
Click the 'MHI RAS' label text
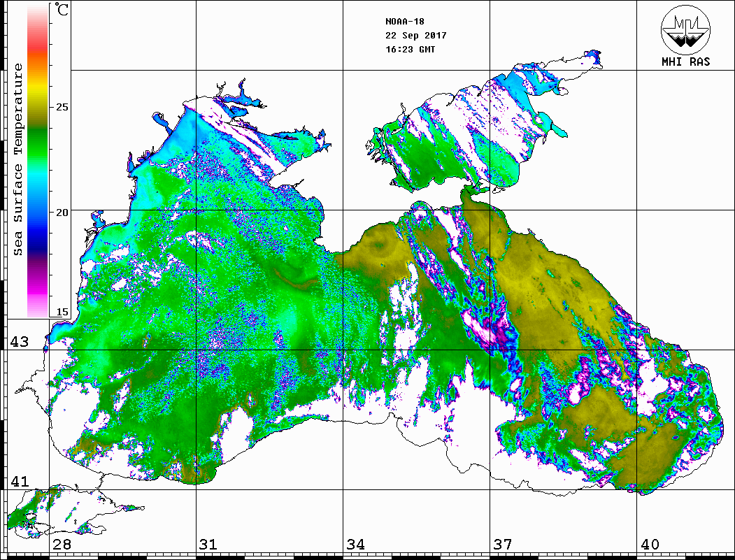tap(685, 62)
